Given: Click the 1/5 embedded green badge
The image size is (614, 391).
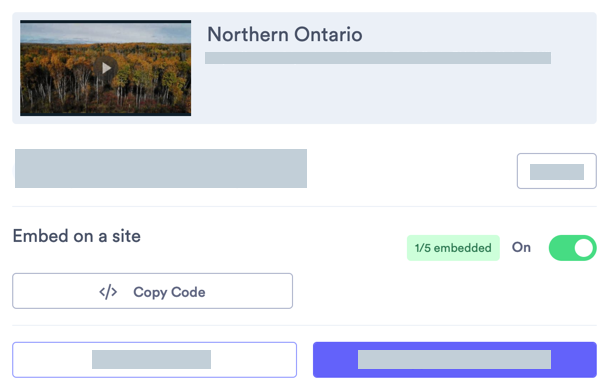Looking at the screenshot, I should [x=453, y=248].
